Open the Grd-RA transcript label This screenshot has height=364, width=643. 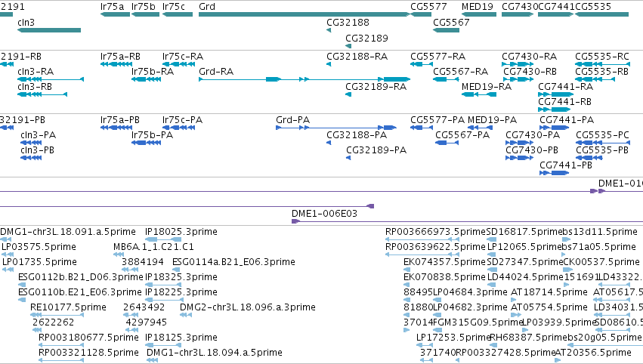pos(216,72)
